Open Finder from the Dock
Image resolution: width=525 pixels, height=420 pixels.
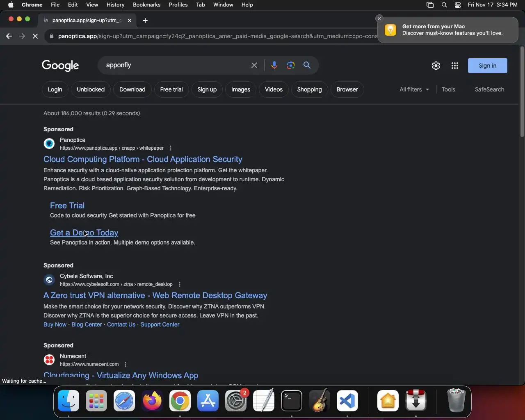pyautogui.click(x=68, y=401)
